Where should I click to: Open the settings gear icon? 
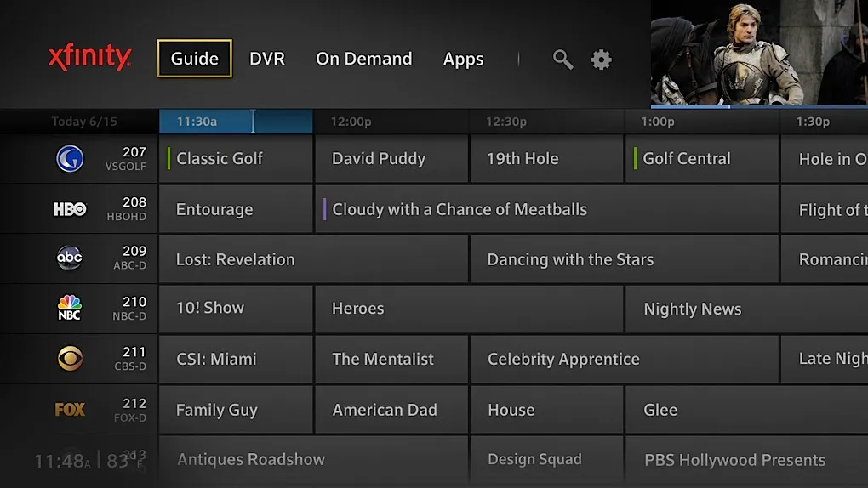pyautogui.click(x=601, y=60)
